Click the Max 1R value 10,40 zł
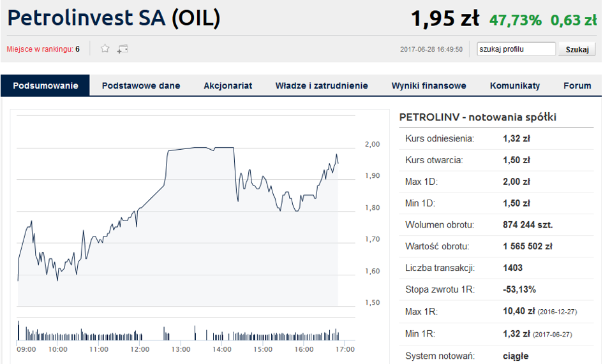The image size is (603, 364). pos(518,311)
